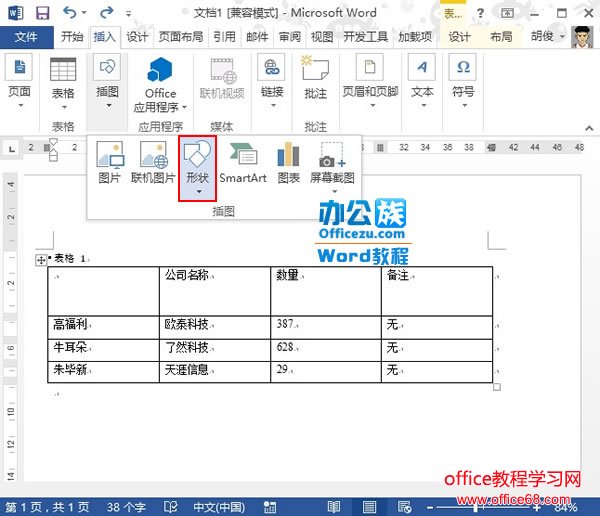This screenshot has width=600, height=516.
Task: Click the proofing book icon in status bar
Action: (x=170, y=507)
